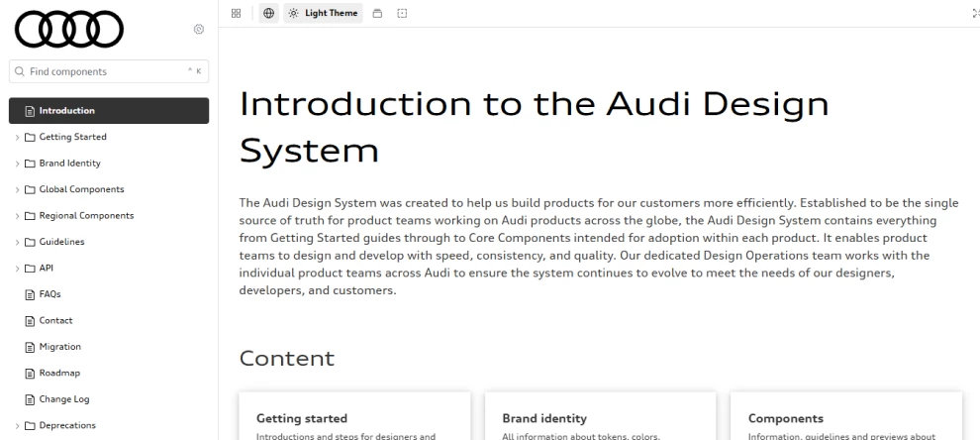
Task: Open the Regional Components folder label
Action: (x=86, y=216)
